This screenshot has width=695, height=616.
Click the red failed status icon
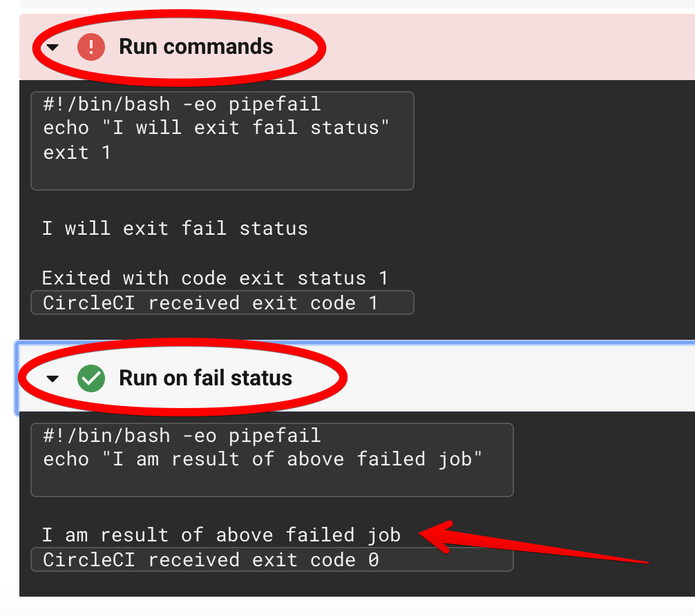91,48
